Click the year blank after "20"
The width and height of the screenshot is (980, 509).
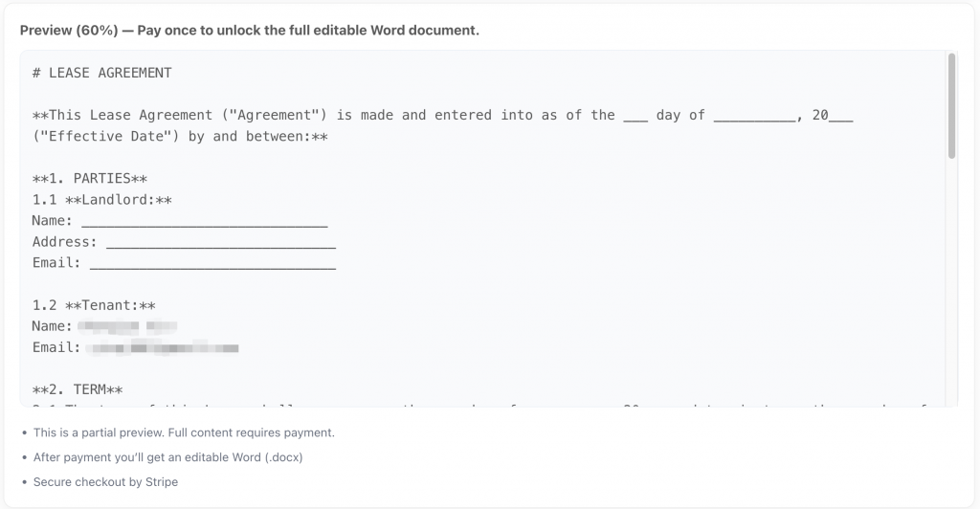click(840, 115)
